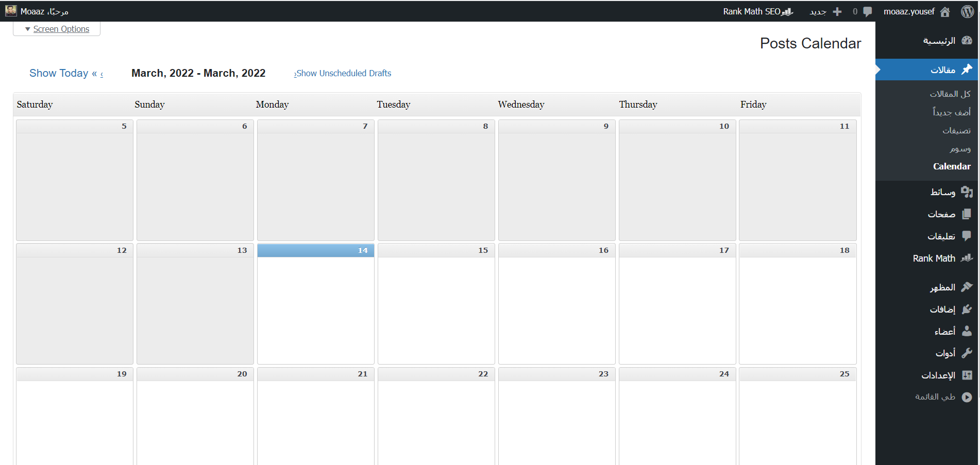
Task: Jump back with the double-arrow « link
Action: tap(94, 73)
